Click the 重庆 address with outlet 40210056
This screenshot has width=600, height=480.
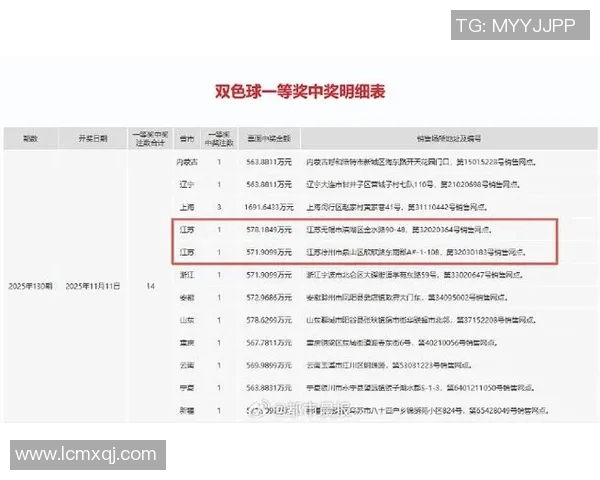point(401,343)
